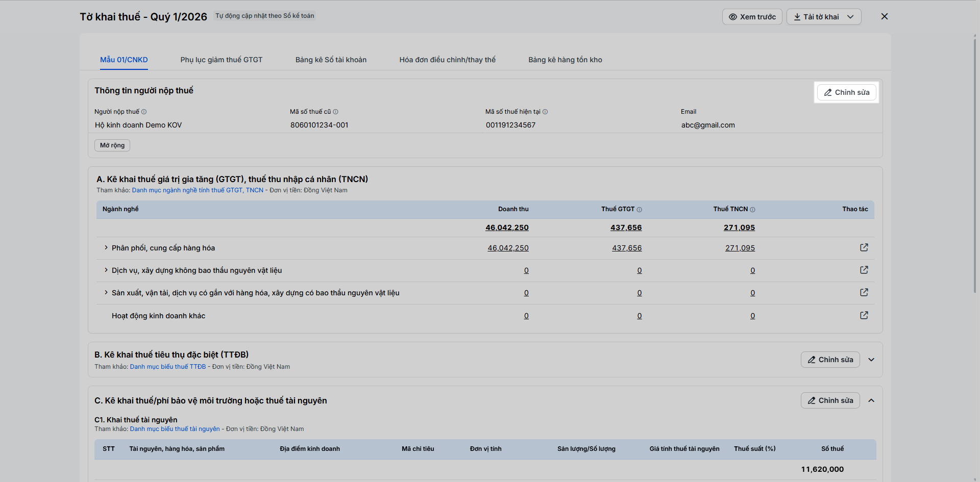Viewport: 980px width, 482px height.
Task: Click Chỉnh sửa in Thông tin người nộp thuế
Action: coord(846,92)
